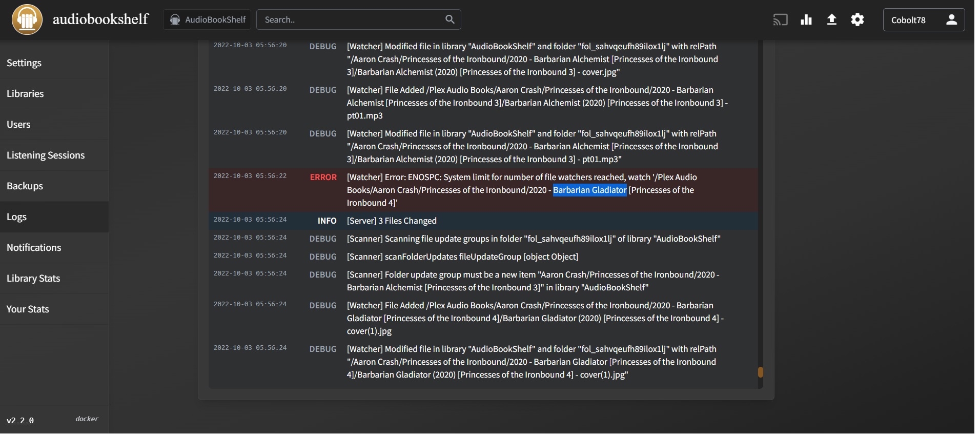The width and height of the screenshot is (980, 434).
Task: Click the 2022-10-03 05:56:22 timestamp
Action: tap(250, 176)
